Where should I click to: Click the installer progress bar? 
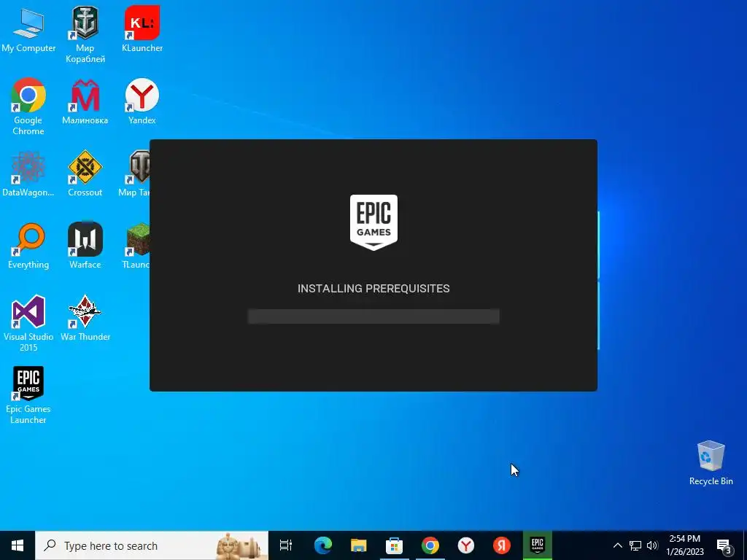point(373,316)
